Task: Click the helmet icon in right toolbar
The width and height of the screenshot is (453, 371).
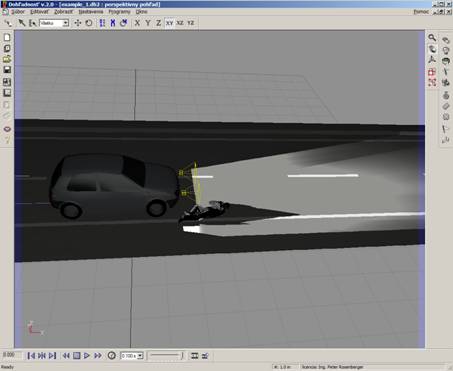Action: 446,61
